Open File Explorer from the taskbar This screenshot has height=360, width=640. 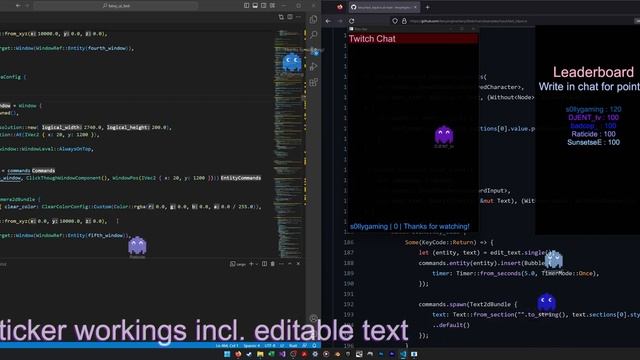click(260, 354)
